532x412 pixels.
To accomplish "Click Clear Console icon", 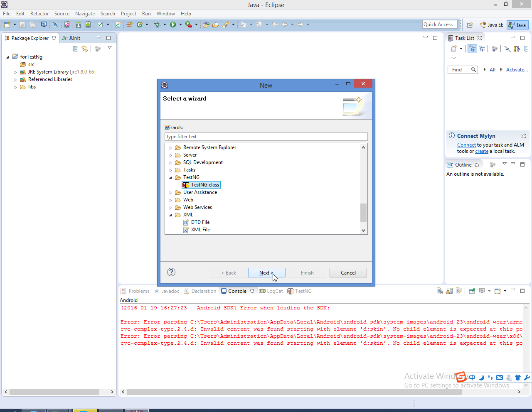I will point(440,291).
